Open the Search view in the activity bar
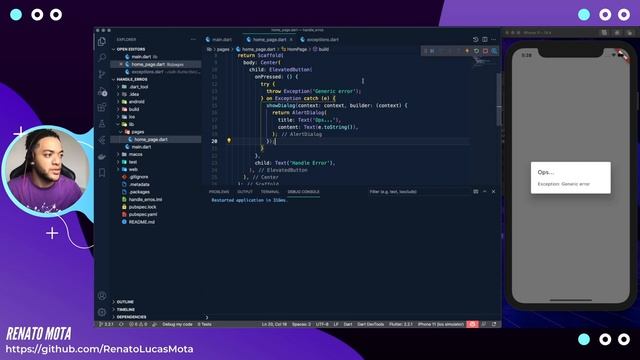 pyautogui.click(x=102, y=58)
